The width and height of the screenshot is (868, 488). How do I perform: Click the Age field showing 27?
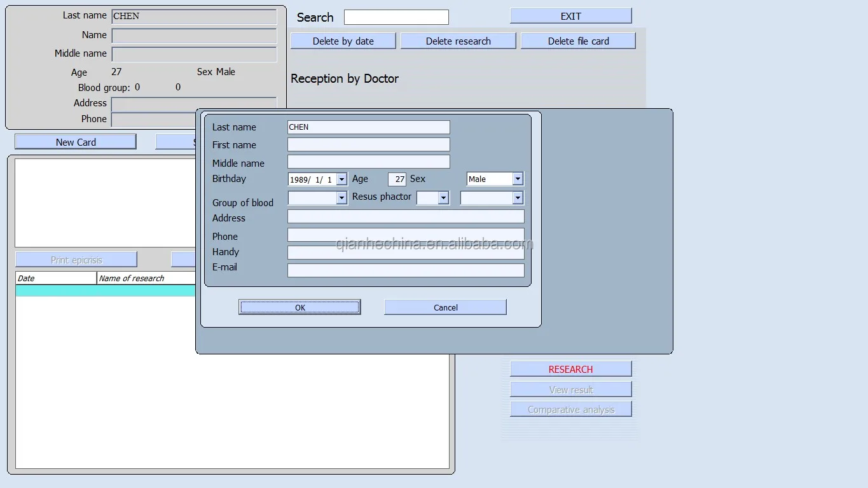coord(397,179)
